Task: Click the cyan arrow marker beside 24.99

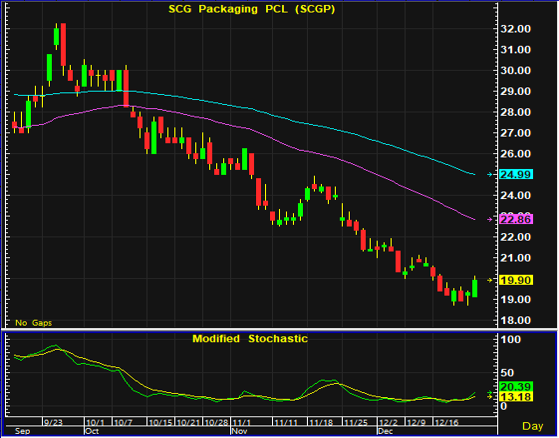Action: pos(491,175)
